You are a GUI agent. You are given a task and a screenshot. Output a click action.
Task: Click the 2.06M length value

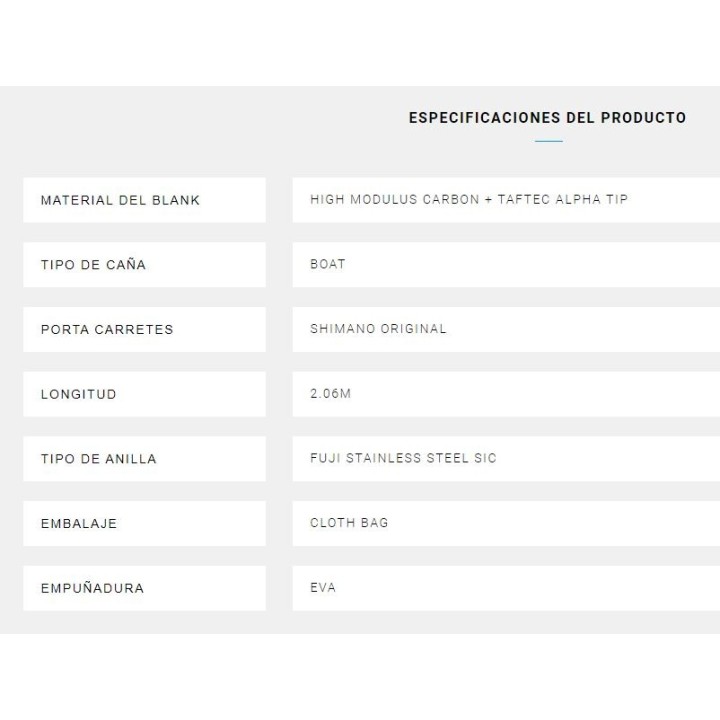(331, 394)
